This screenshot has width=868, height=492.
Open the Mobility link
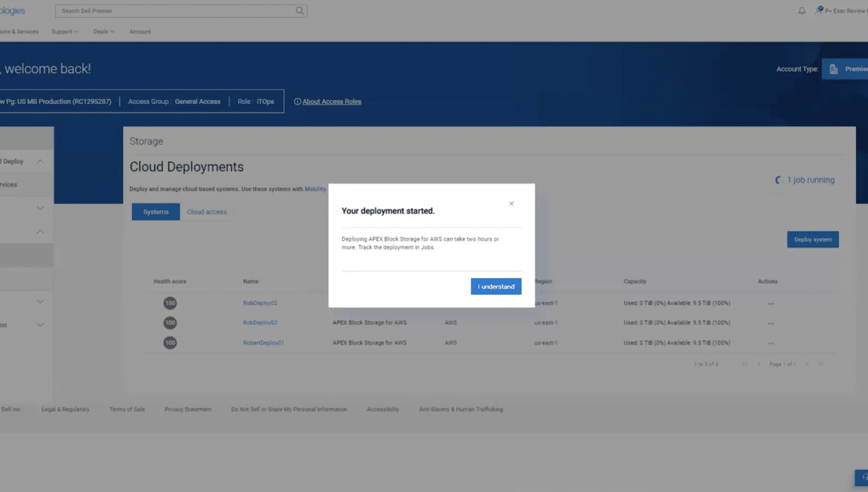(315, 189)
